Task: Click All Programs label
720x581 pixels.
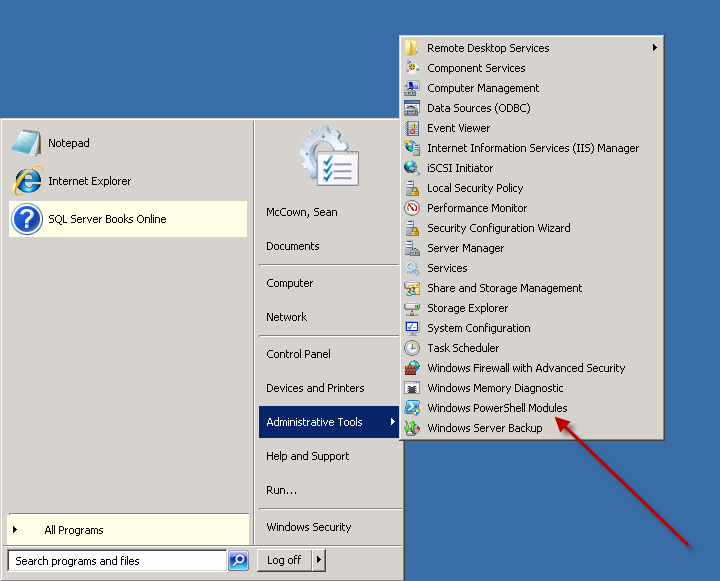Action: [74, 530]
